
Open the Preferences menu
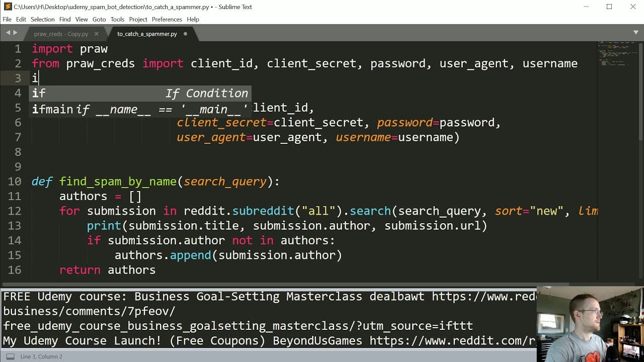tap(167, 19)
